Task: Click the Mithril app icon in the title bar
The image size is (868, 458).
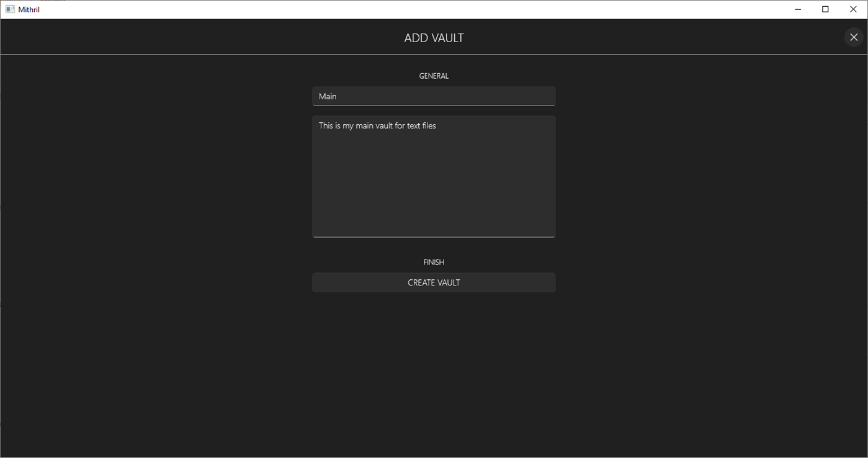Action: click(9, 9)
